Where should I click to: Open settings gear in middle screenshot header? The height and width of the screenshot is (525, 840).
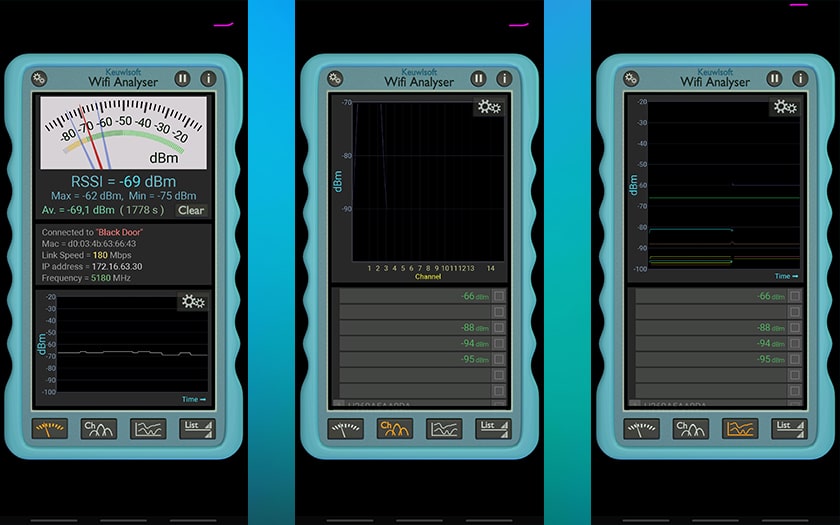(335, 79)
